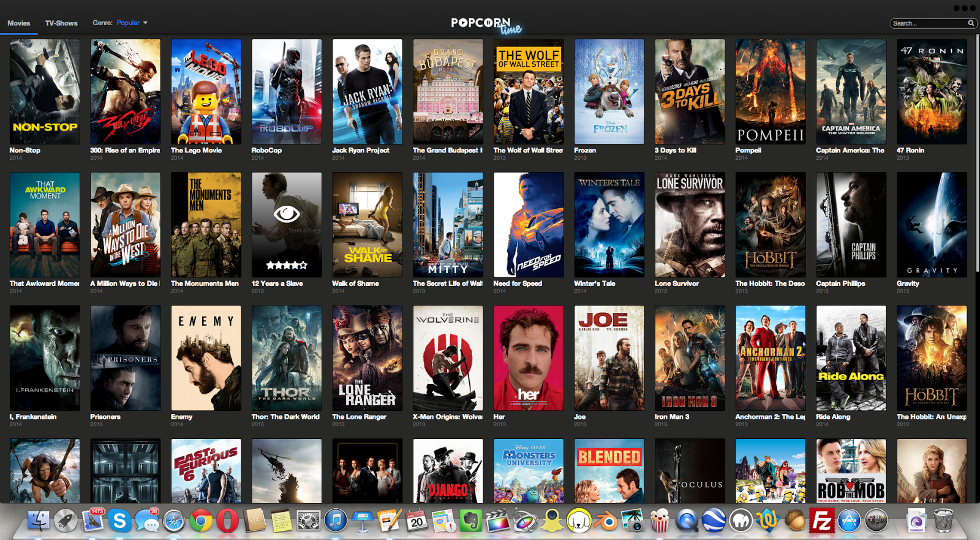The height and width of the screenshot is (540, 980).
Task: Click the "I, Frankenstein" title text
Action: click(33, 417)
